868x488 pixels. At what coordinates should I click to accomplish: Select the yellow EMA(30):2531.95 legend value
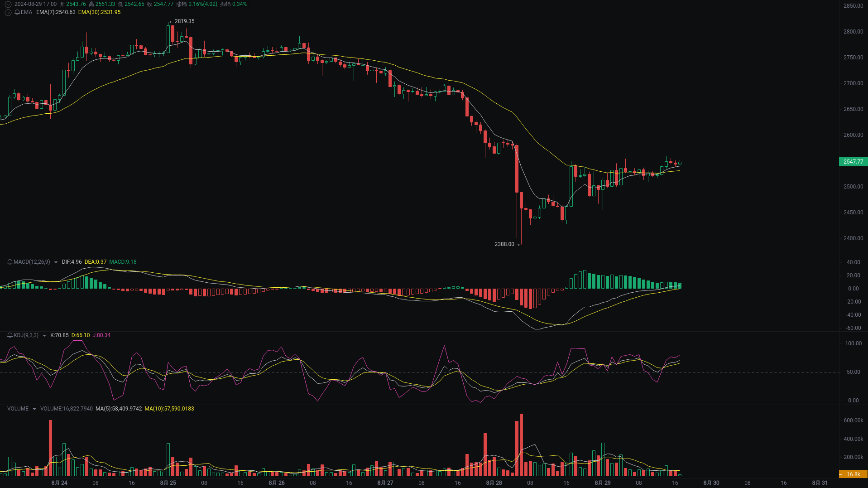click(x=99, y=12)
